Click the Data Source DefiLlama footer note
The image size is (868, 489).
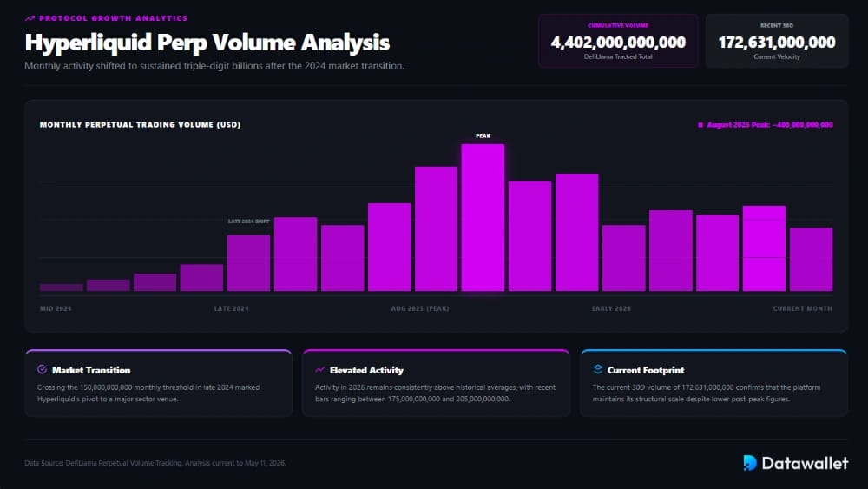coord(155,463)
